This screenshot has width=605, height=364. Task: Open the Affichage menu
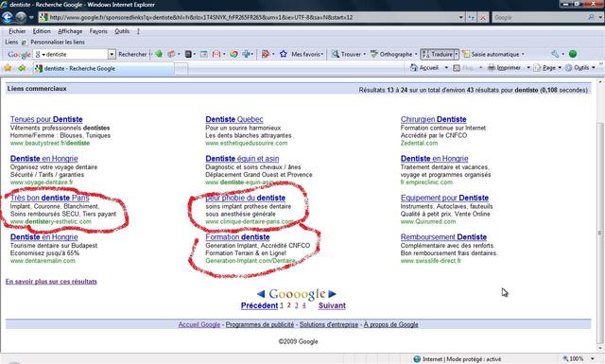pos(70,31)
